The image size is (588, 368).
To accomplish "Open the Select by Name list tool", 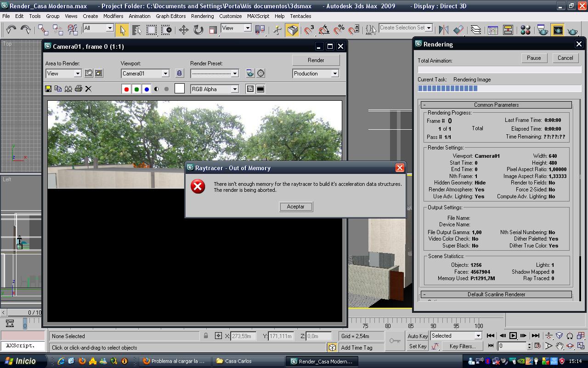I will [136, 30].
